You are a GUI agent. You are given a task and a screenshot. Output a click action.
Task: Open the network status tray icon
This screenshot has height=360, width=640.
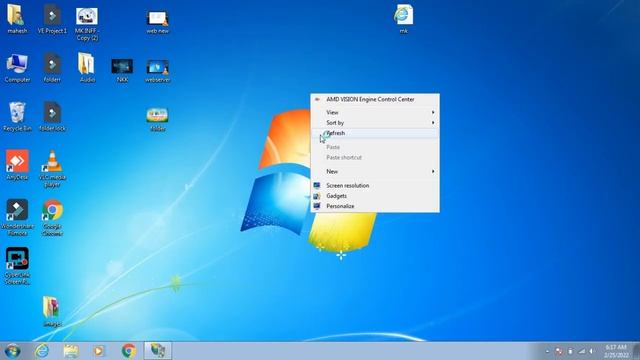(x=582, y=351)
